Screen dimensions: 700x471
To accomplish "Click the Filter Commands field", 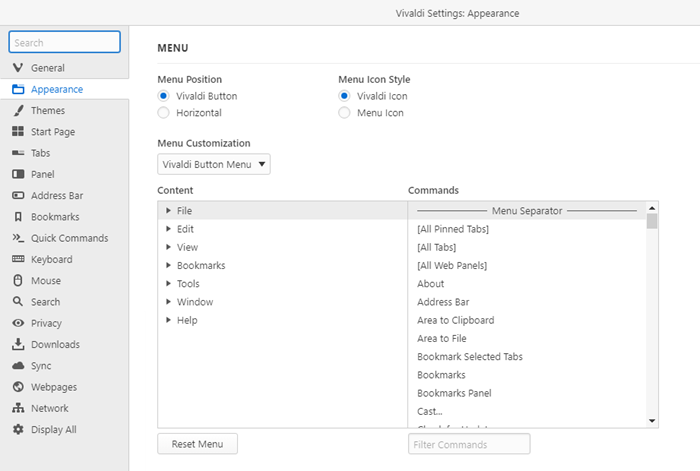I will pos(469,444).
